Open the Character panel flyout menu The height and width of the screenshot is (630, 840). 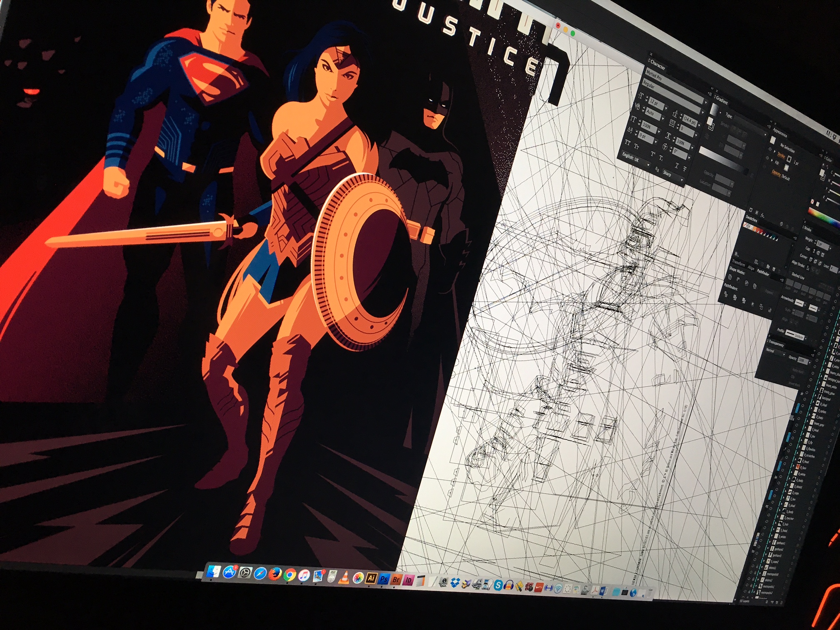[710, 94]
